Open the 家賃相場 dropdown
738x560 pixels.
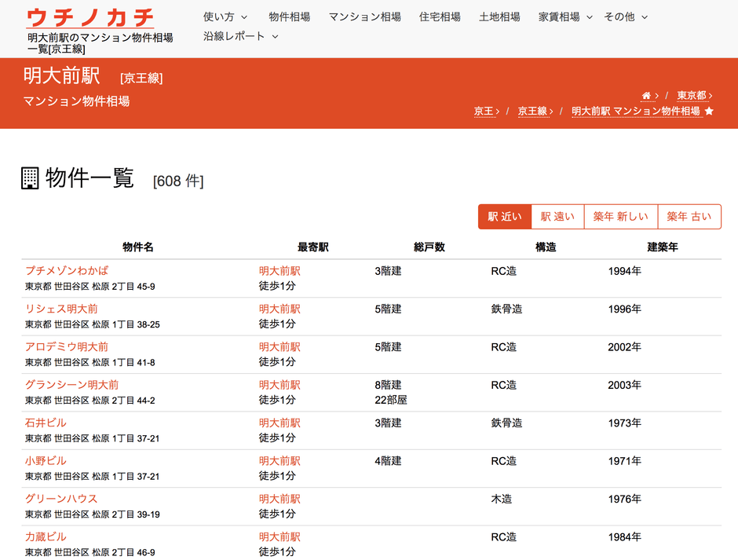pos(559,16)
